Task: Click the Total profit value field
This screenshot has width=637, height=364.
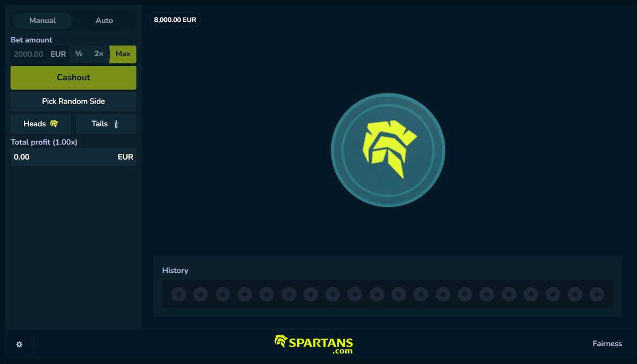Action: point(73,157)
